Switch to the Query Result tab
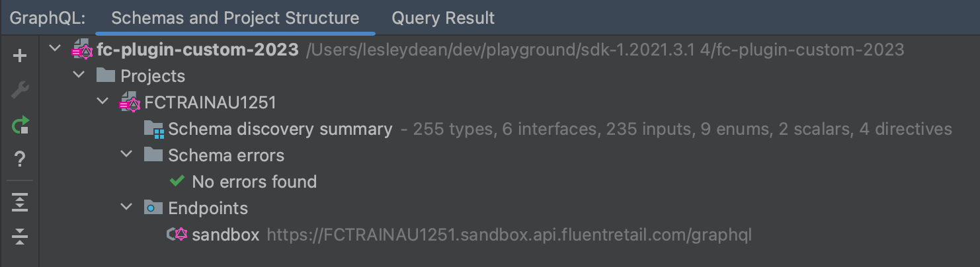This screenshot has height=267, width=980. point(443,18)
